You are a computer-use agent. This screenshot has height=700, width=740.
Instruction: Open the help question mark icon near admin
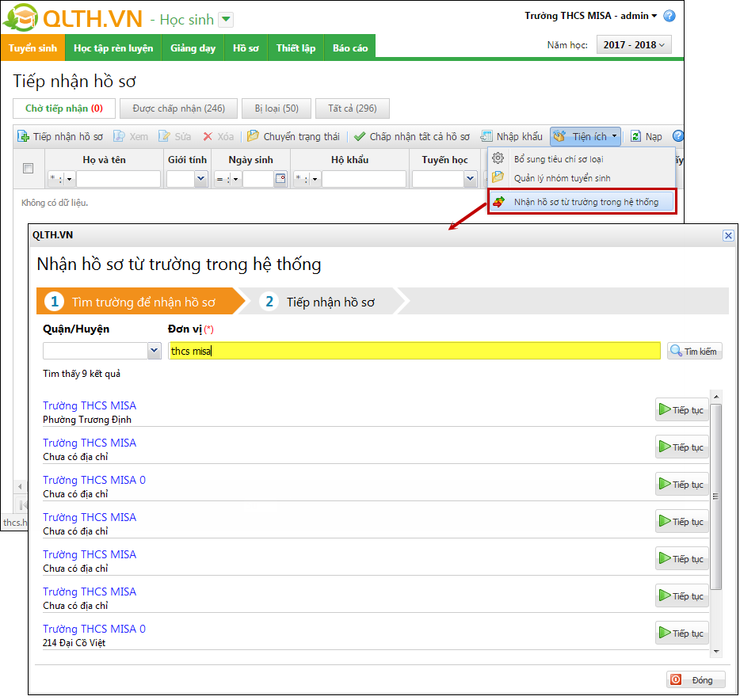click(669, 16)
